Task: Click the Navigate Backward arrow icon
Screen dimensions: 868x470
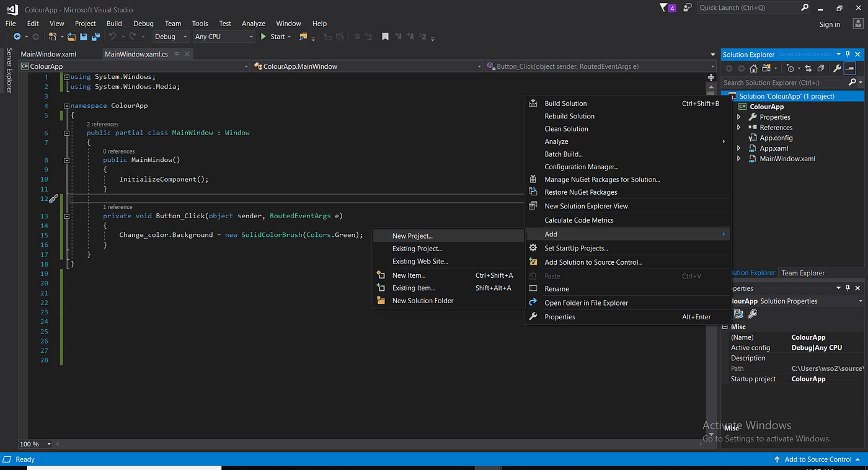Action: click(16, 37)
